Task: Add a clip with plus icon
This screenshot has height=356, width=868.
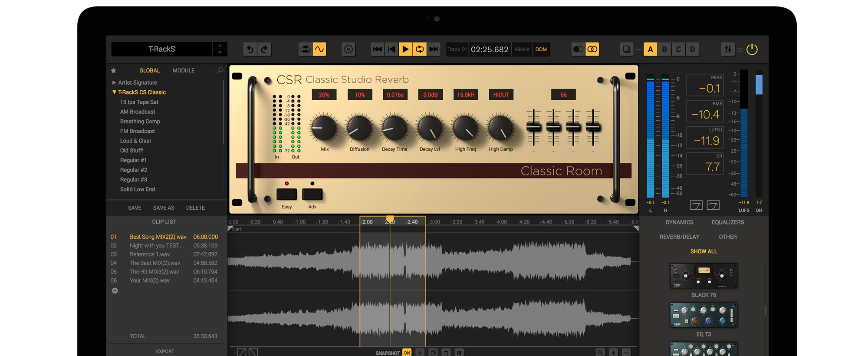Action: (x=115, y=291)
